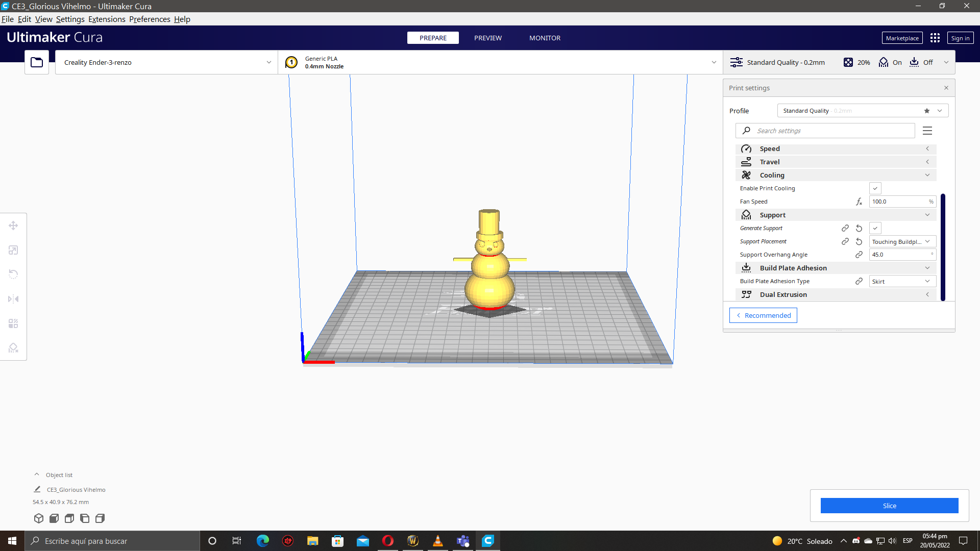This screenshot has height=551, width=980.
Task: Click link icon for Support Placement
Action: pyautogui.click(x=845, y=241)
